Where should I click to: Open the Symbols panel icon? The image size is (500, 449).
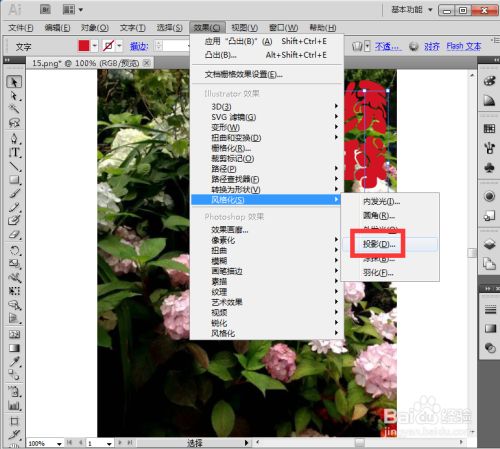pos(489,167)
